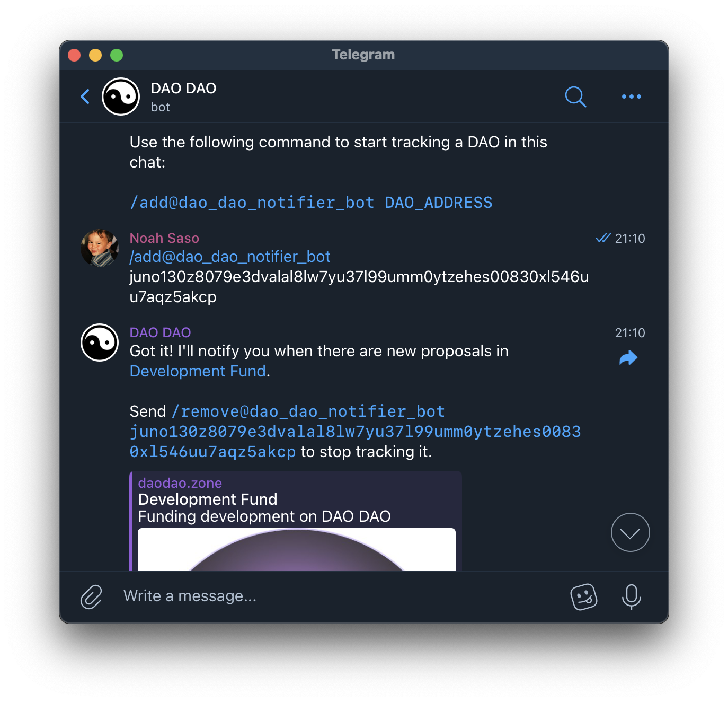
Task: Click the back arrow to chat list
Action: [x=85, y=96]
